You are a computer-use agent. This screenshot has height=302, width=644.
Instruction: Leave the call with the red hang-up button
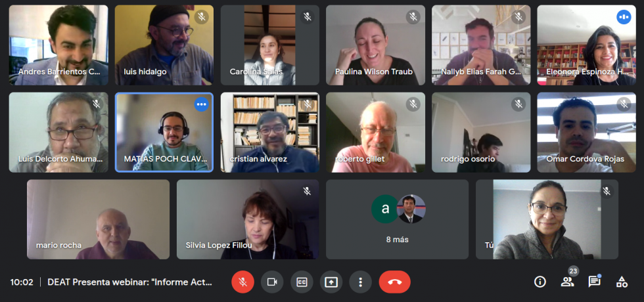click(x=395, y=282)
